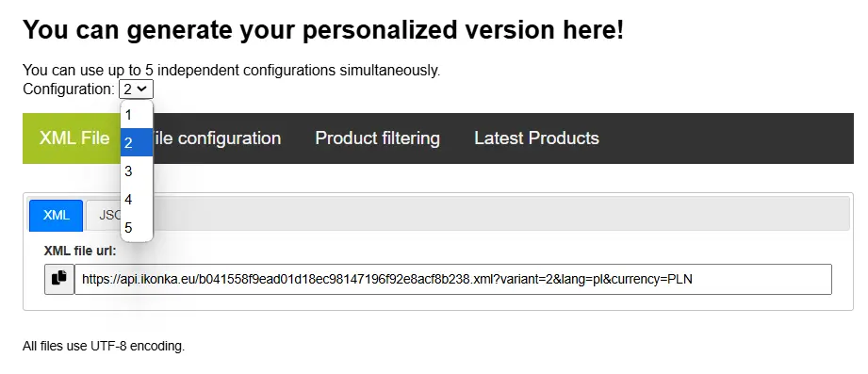The height and width of the screenshot is (374, 868).
Task: Click the 'Configuration:' label text
Action: pyautogui.click(x=69, y=89)
